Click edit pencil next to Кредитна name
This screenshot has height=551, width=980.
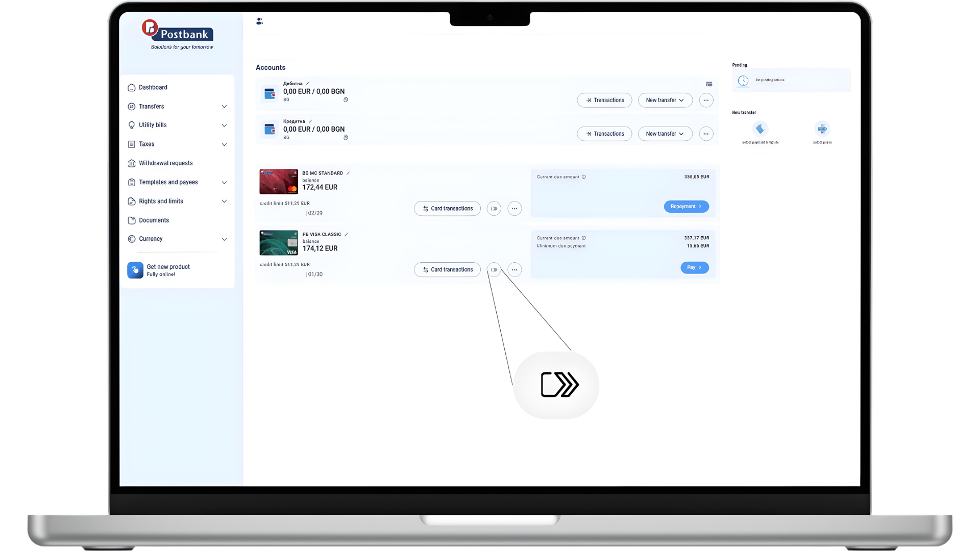coord(310,121)
